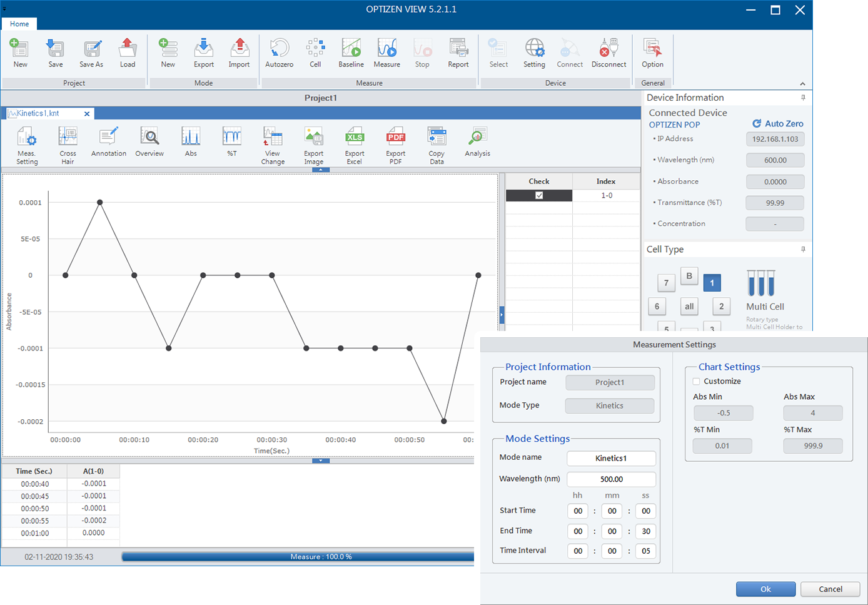This screenshot has width=868, height=605.
Task: Open device Setting icon
Action: pyautogui.click(x=534, y=49)
